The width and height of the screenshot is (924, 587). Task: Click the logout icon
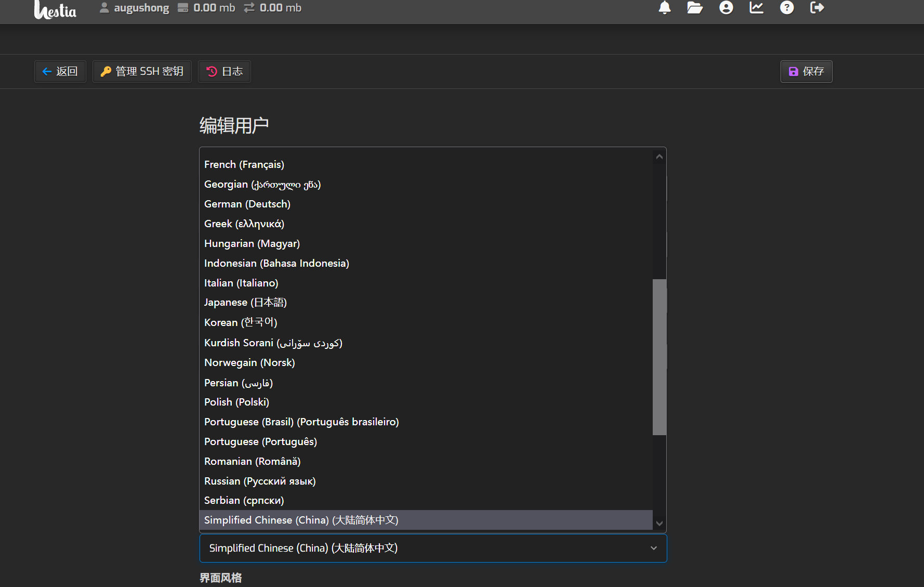[817, 8]
